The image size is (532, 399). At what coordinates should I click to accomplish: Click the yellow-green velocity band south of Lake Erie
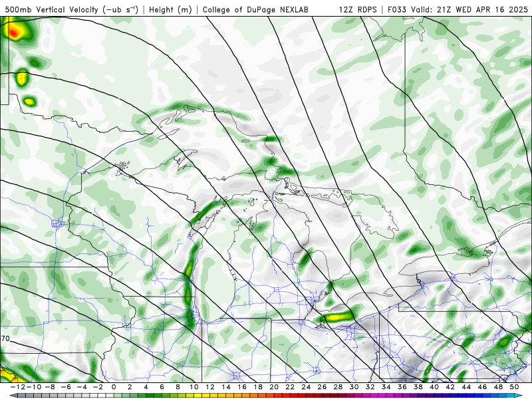click(x=336, y=318)
